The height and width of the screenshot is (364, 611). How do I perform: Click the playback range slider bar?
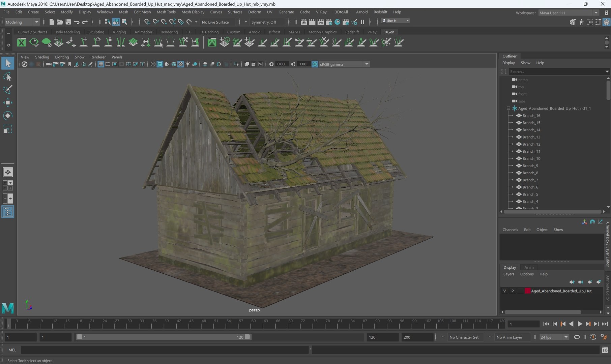[164, 337]
